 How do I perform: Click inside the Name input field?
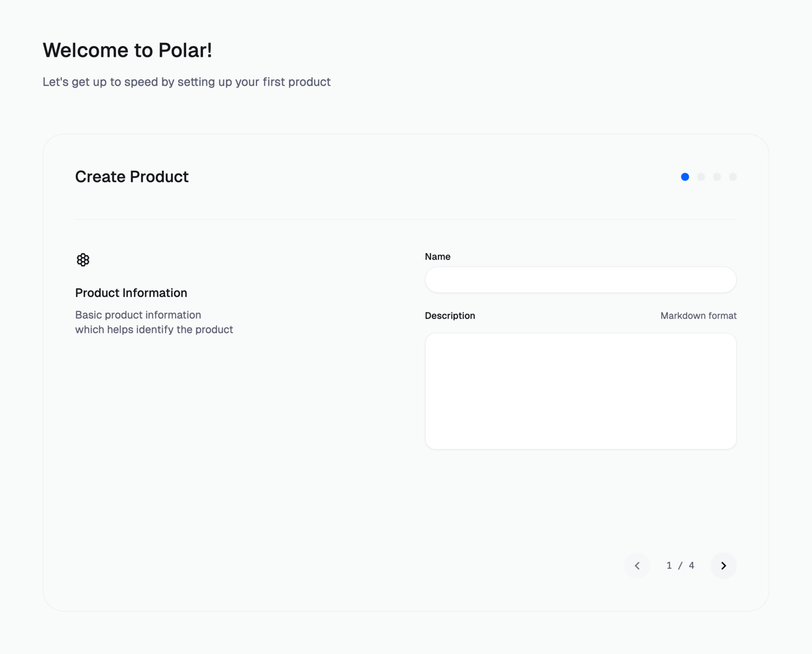[x=581, y=279]
